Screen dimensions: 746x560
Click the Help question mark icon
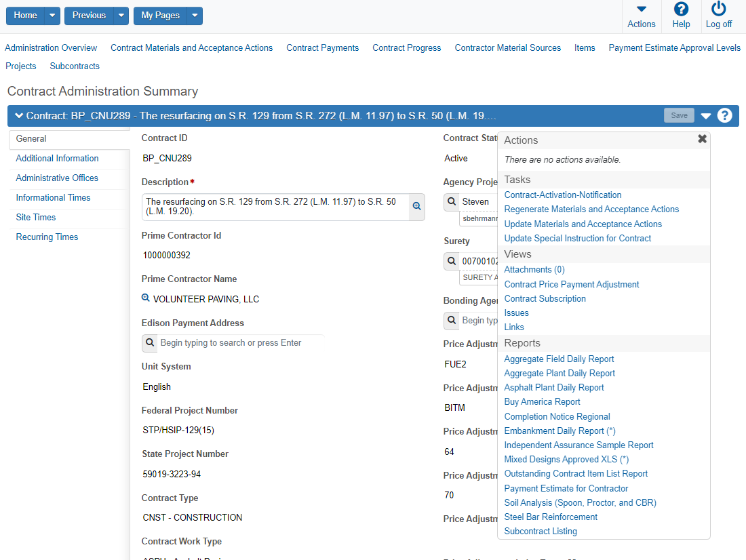pyautogui.click(x=681, y=9)
